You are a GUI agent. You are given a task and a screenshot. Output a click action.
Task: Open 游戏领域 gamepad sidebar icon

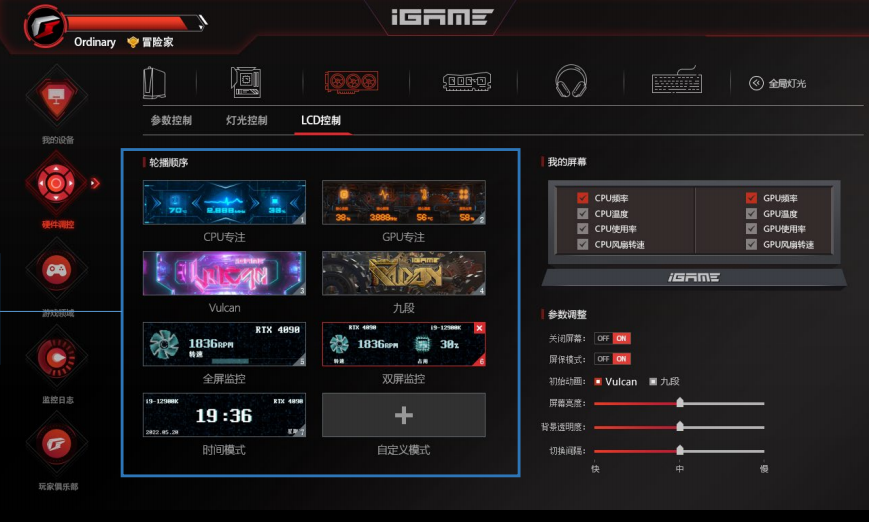tap(57, 270)
